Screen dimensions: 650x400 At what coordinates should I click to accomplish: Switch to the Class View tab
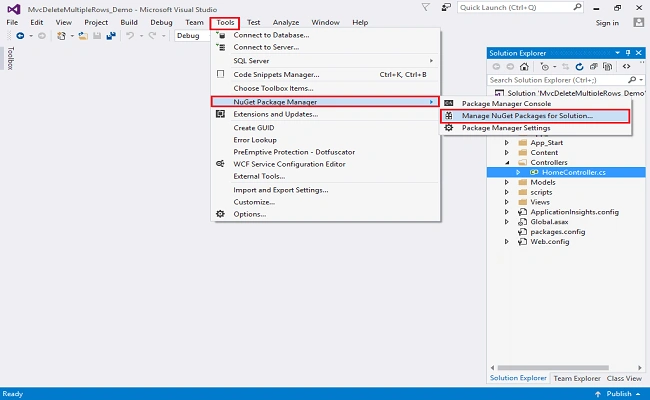pos(624,378)
